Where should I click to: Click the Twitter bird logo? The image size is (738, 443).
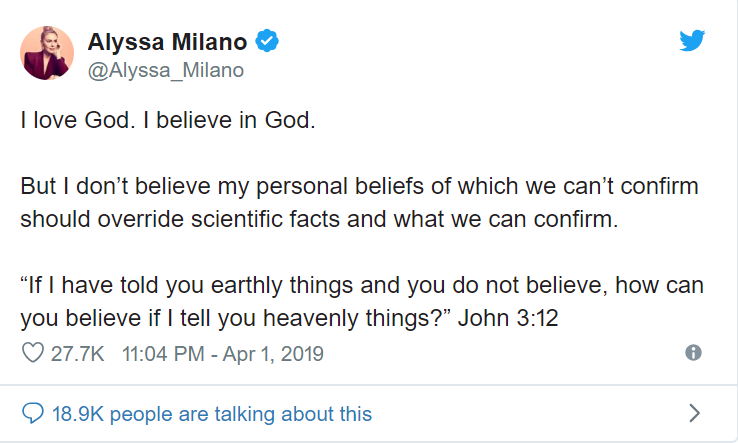pyautogui.click(x=692, y=40)
